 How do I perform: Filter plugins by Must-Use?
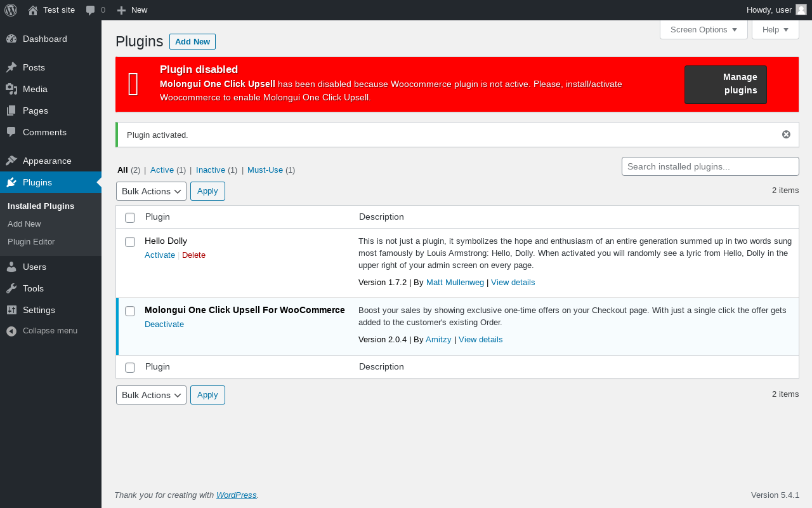pos(265,170)
